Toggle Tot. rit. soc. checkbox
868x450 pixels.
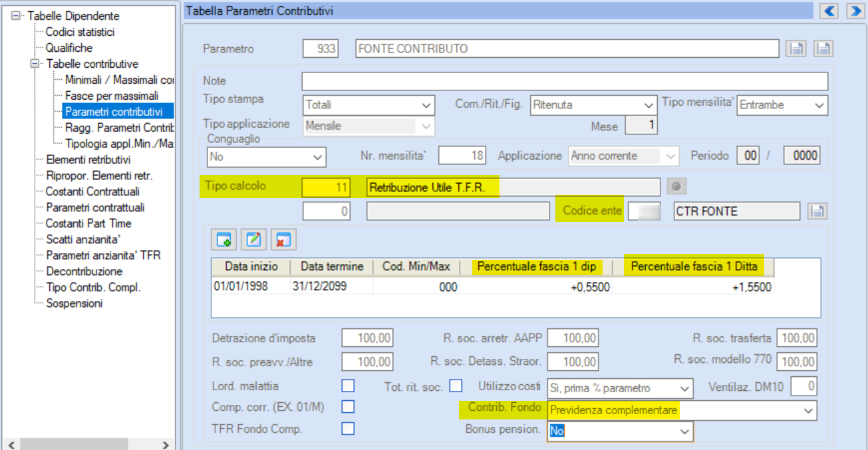(x=456, y=386)
